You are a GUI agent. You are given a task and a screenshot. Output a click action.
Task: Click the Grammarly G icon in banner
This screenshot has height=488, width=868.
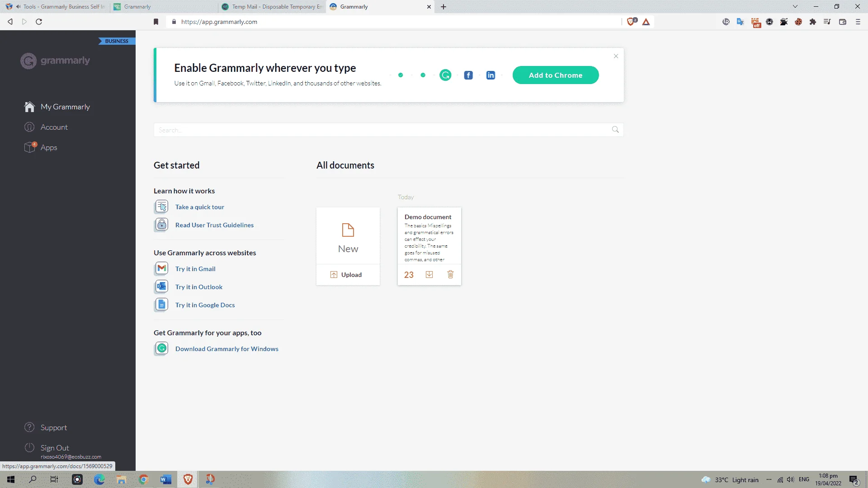click(445, 75)
